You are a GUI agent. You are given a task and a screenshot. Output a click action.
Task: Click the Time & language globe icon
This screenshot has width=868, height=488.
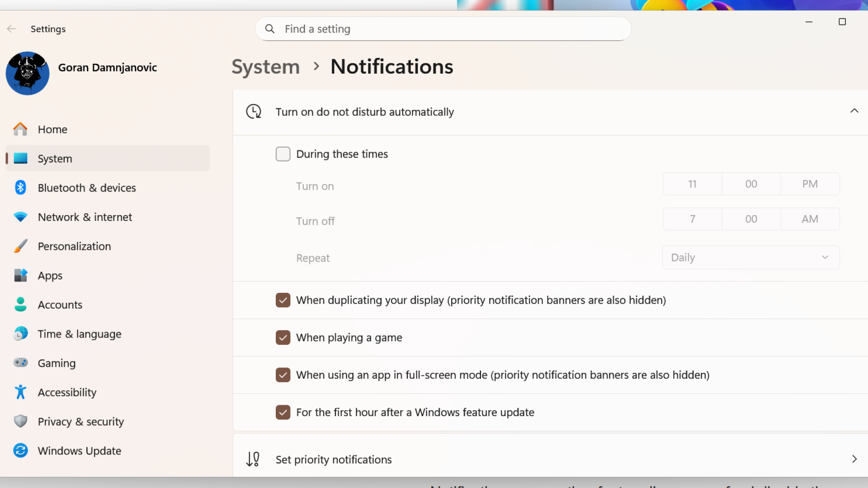(20, 334)
